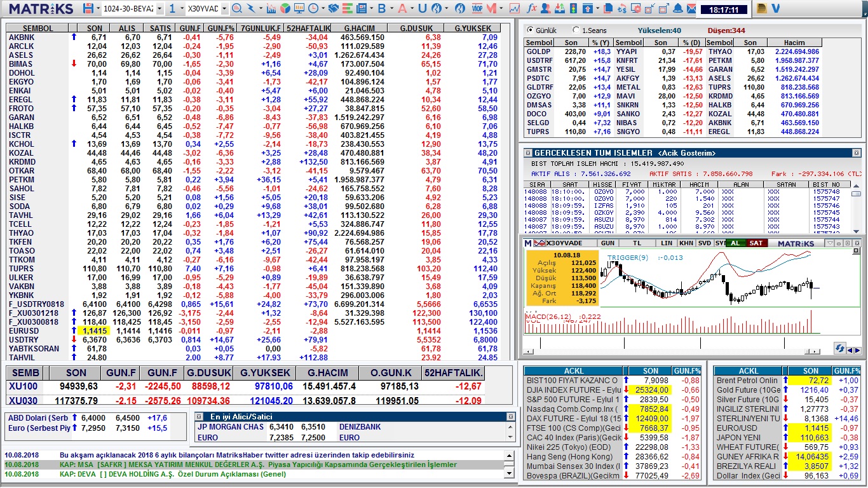Click the blue B toolbar icon
868x488 pixels.
[382, 8]
